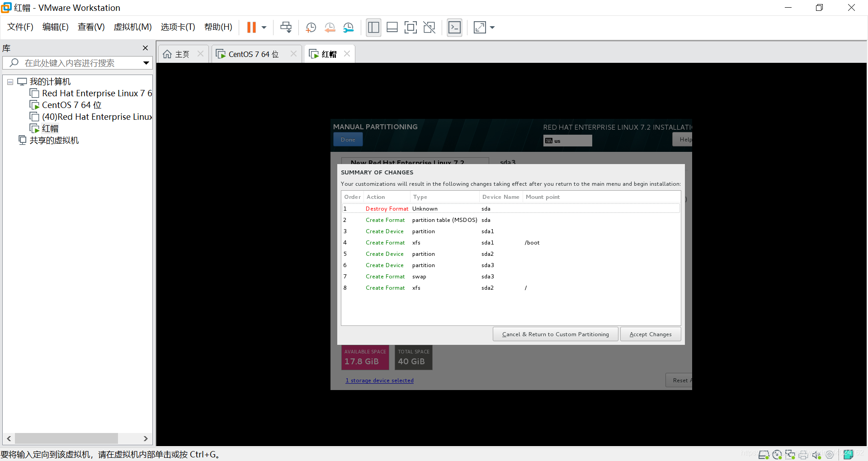Click CD/DVD drive status icon
This screenshot has width=868, height=461.
777,455
